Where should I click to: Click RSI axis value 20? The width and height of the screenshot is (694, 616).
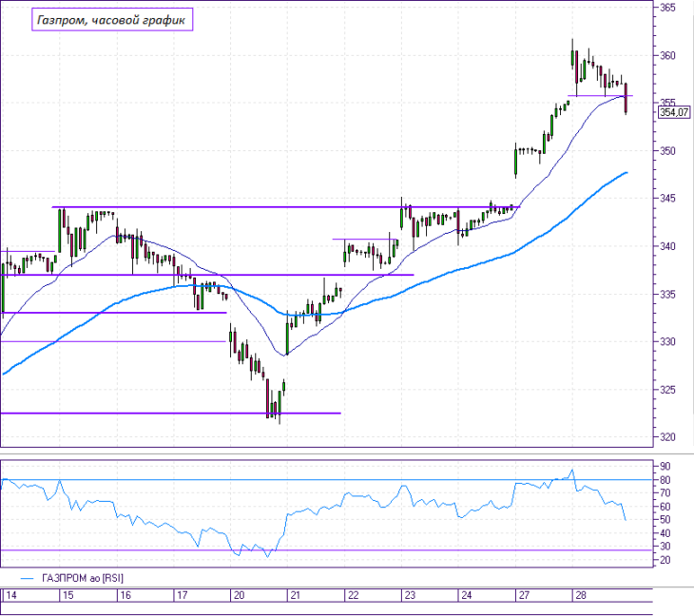(665, 560)
